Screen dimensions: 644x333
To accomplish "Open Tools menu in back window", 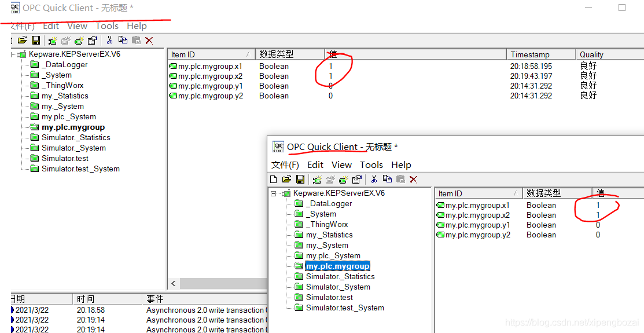I will pos(107,26).
